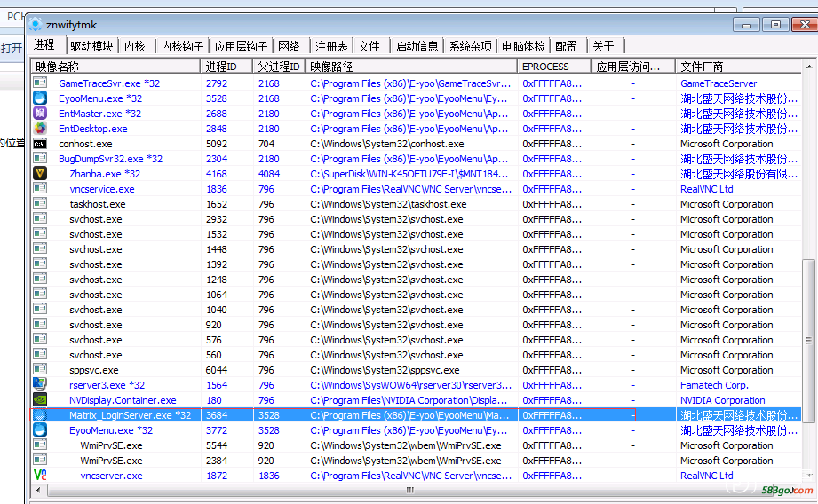This screenshot has width=818, height=504.
Task: Click the rserver3.exe icon
Action: [x=40, y=384]
